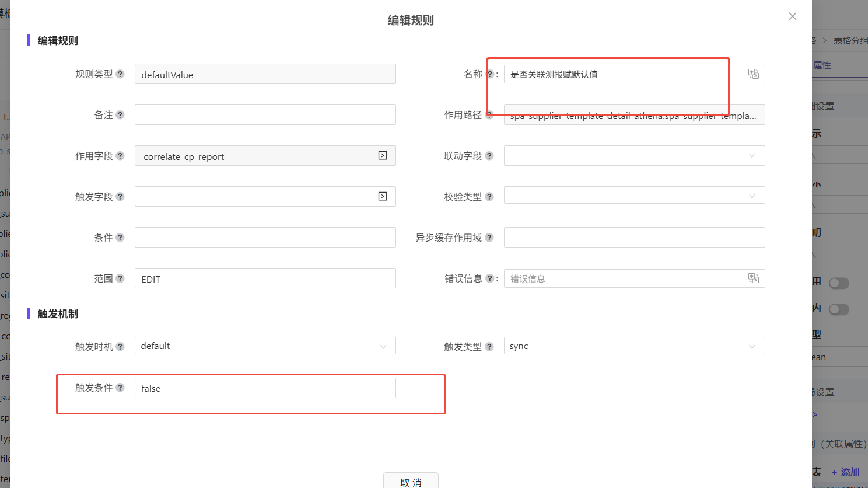Viewport: 868px width, 488px height.
Task: Click the translate icon in 名称 field
Action: 753,74
